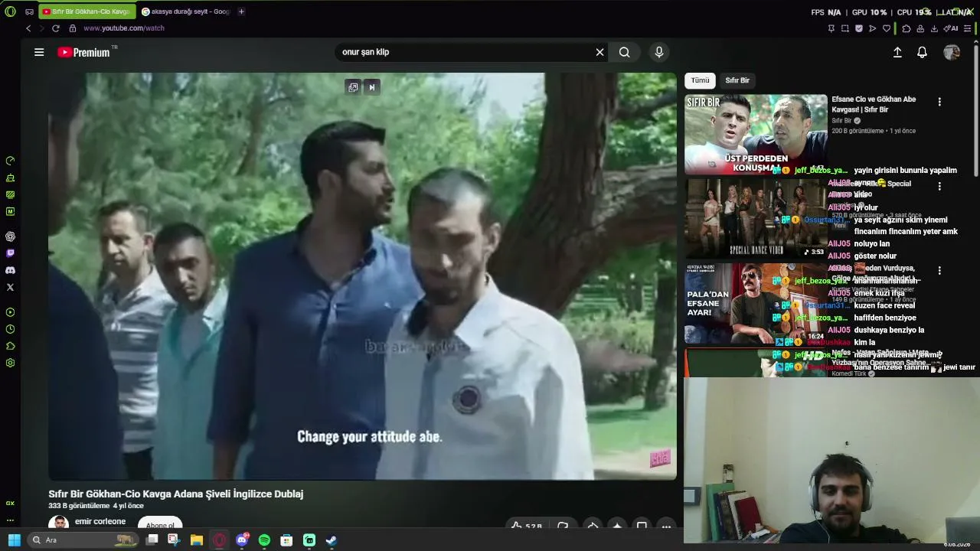Toggle the video player miniplayer overlay button

click(x=353, y=87)
